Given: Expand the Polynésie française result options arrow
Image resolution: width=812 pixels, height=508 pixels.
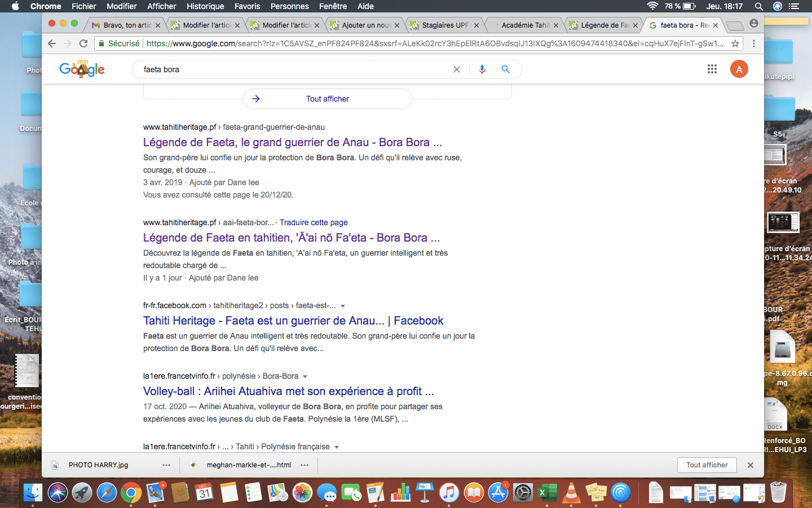Looking at the screenshot, I should pyautogui.click(x=337, y=447).
